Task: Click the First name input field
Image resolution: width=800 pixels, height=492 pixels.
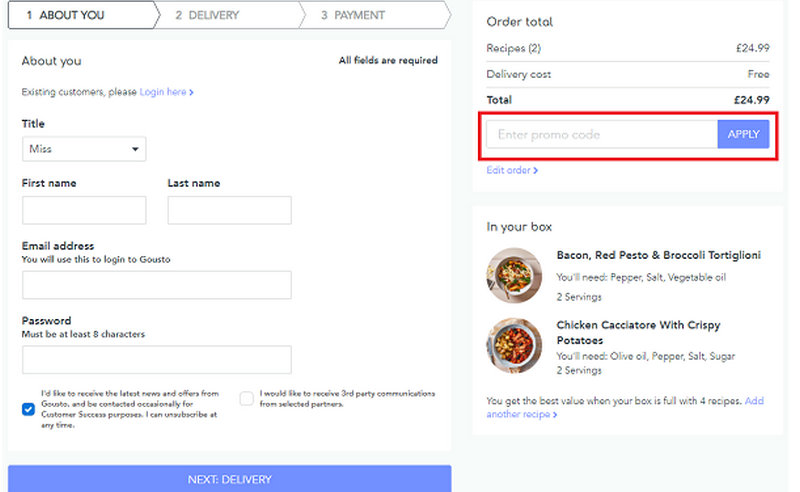Action: [x=84, y=210]
